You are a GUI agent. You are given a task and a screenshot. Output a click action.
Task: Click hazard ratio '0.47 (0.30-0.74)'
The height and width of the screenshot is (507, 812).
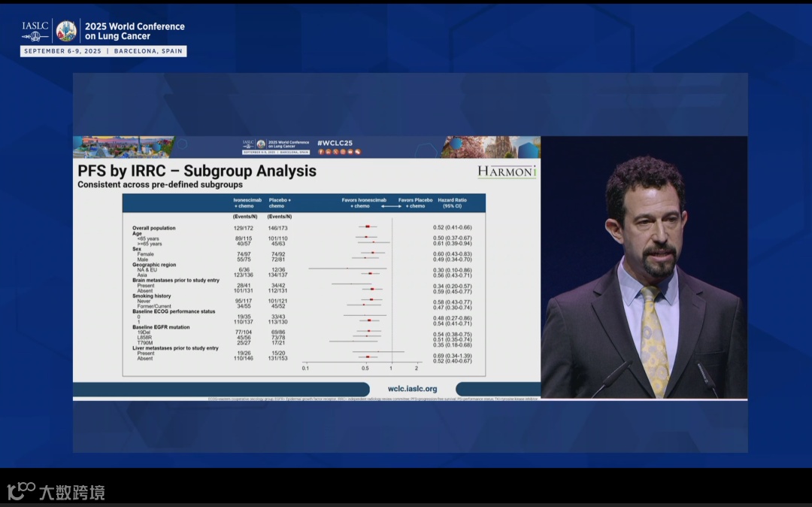(x=452, y=308)
